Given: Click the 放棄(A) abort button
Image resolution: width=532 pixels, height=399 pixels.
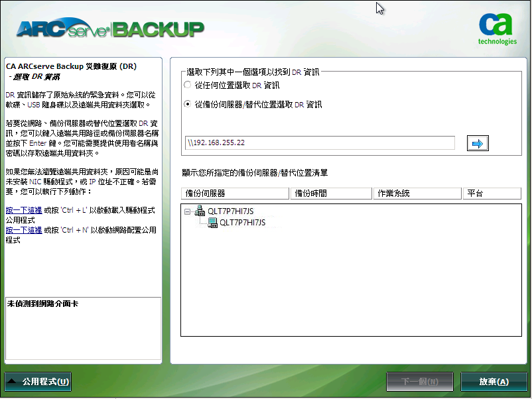Looking at the screenshot, I should click(494, 382).
